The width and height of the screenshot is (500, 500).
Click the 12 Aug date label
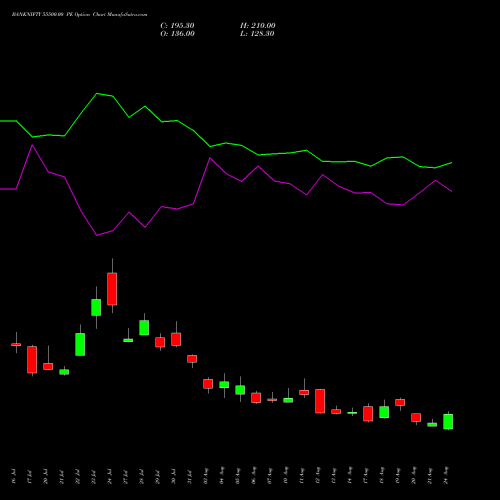(x=318, y=475)
